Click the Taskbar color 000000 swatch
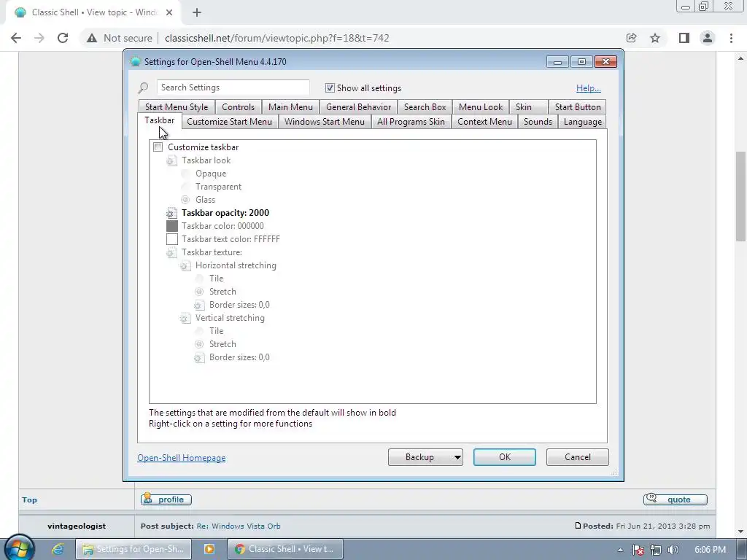The image size is (747, 560). pyautogui.click(x=172, y=226)
